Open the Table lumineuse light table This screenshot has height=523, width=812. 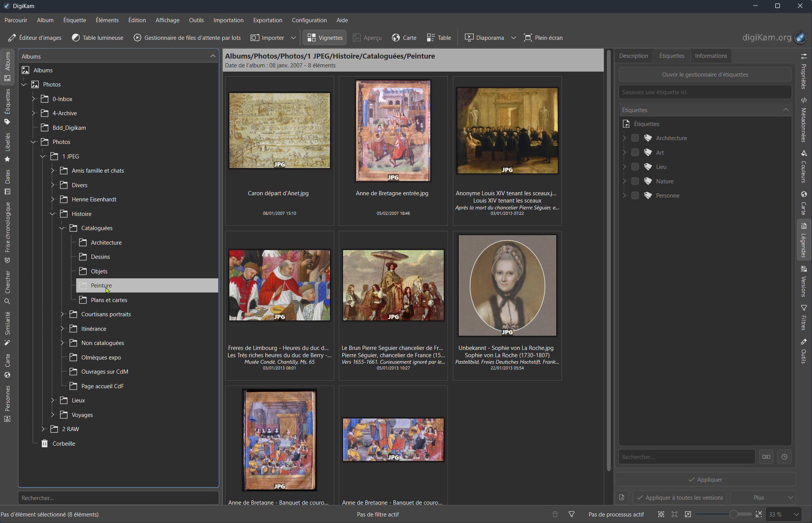pos(98,38)
